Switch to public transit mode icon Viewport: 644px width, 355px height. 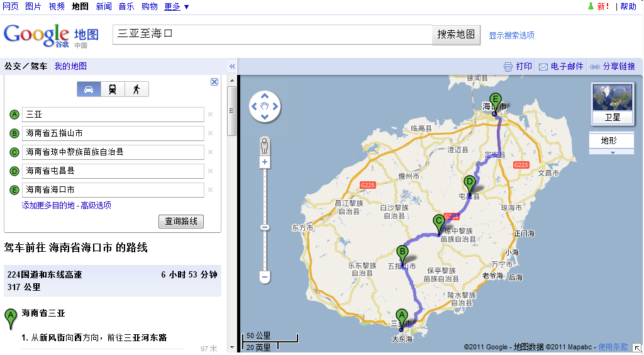point(113,89)
